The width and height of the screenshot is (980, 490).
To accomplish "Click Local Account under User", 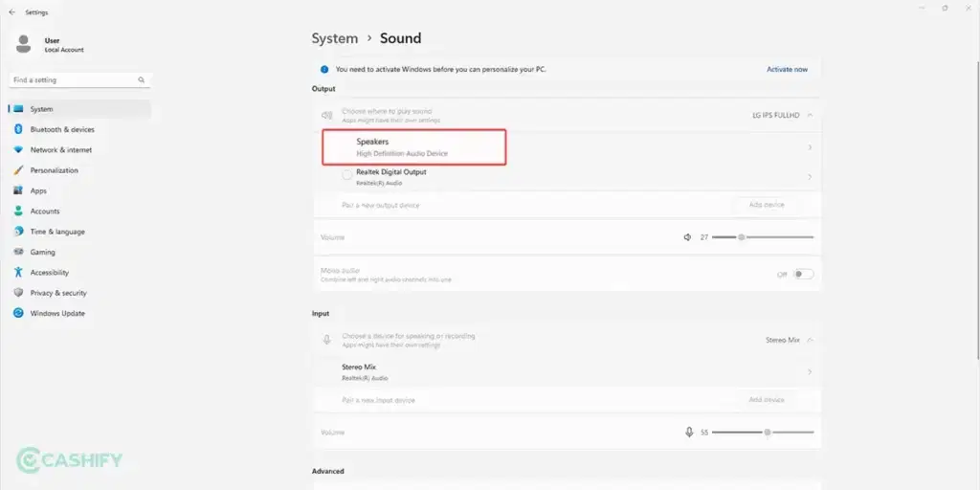I will (x=64, y=50).
